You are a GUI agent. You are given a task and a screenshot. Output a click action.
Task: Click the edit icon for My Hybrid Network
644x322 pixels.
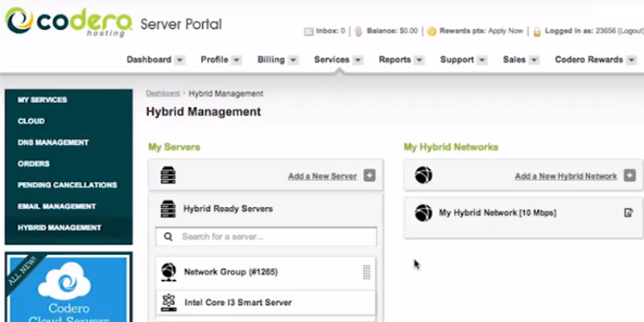(x=629, y=213)
